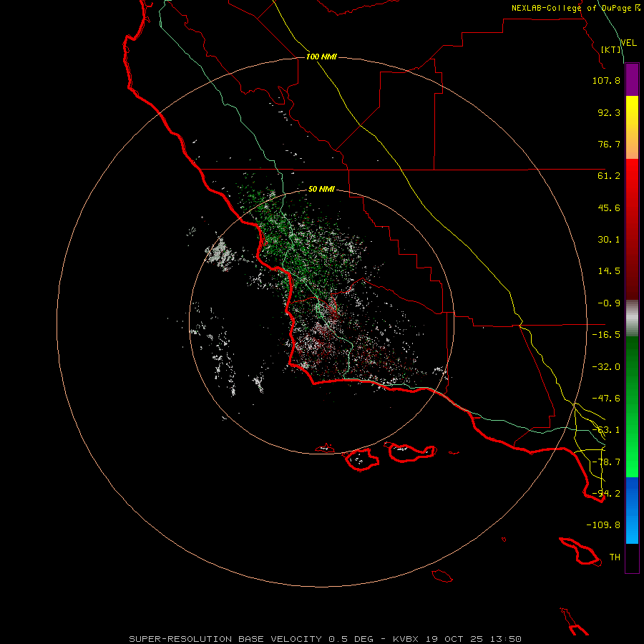The height and width of the screenshot is (644, 644).
Task: Select the -0.9 scale label
Action: click(609, 303)
